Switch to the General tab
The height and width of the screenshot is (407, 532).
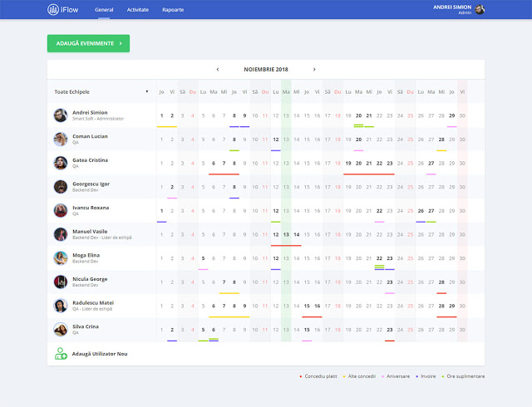pyautogui.click(x=104, y=10)
